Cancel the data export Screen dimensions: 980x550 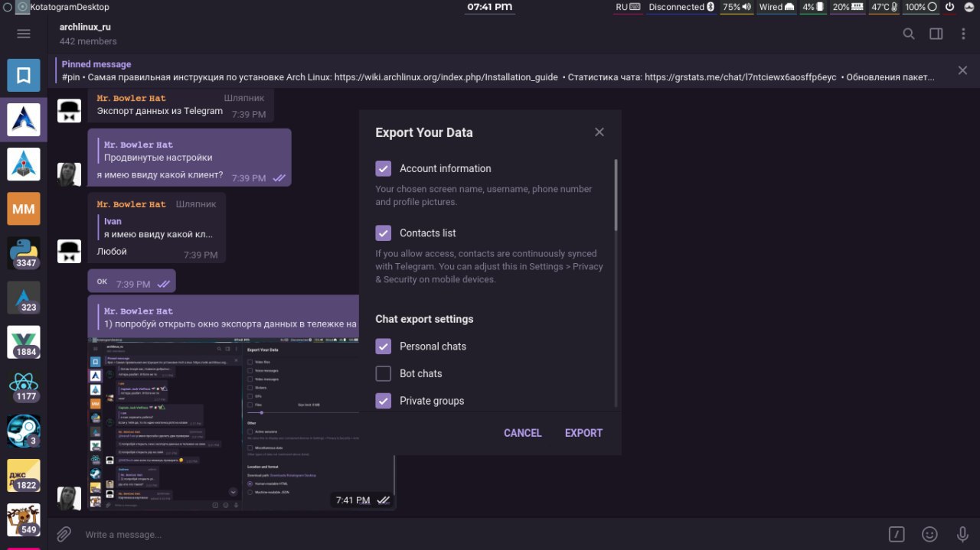pos(522,433)
